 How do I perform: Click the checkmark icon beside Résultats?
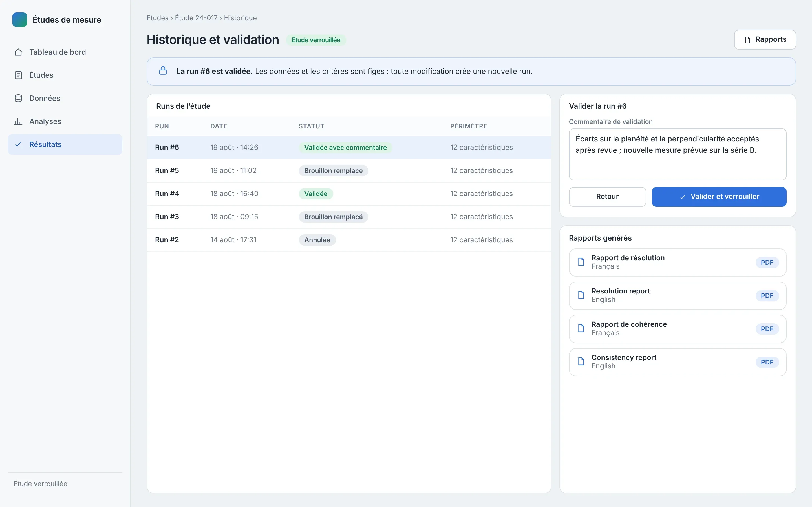coord(18,144)
